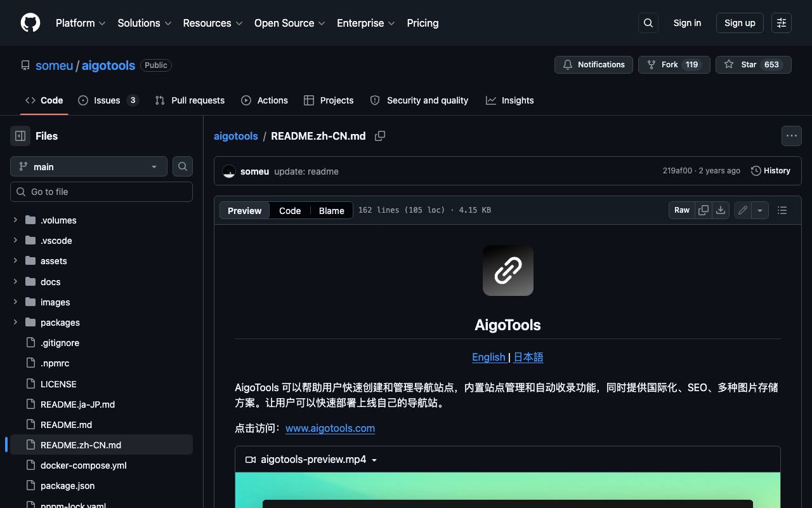Open the document outline list icon
The image size is (812, 508).
tap(782, 210)
